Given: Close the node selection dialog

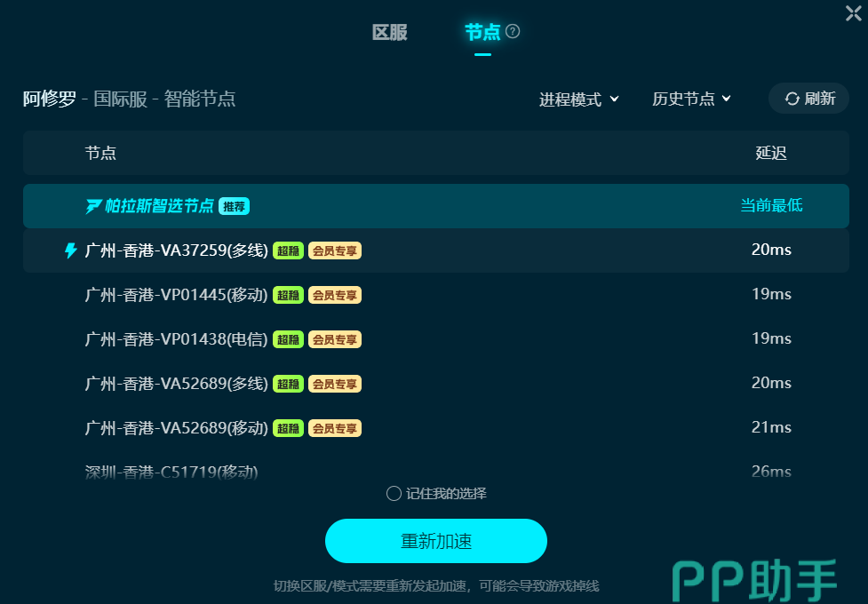Looking at the screenshot, I should (854, 13).
